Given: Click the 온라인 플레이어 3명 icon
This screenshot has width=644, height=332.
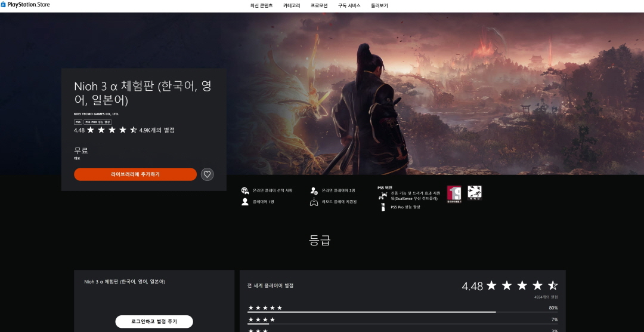Looking at the screenshot, I should click(314, 190).
